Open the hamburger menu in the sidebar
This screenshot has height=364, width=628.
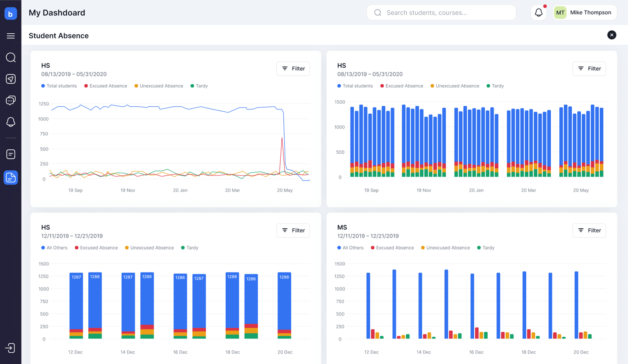pyautogui.click(x=11, y=36)
